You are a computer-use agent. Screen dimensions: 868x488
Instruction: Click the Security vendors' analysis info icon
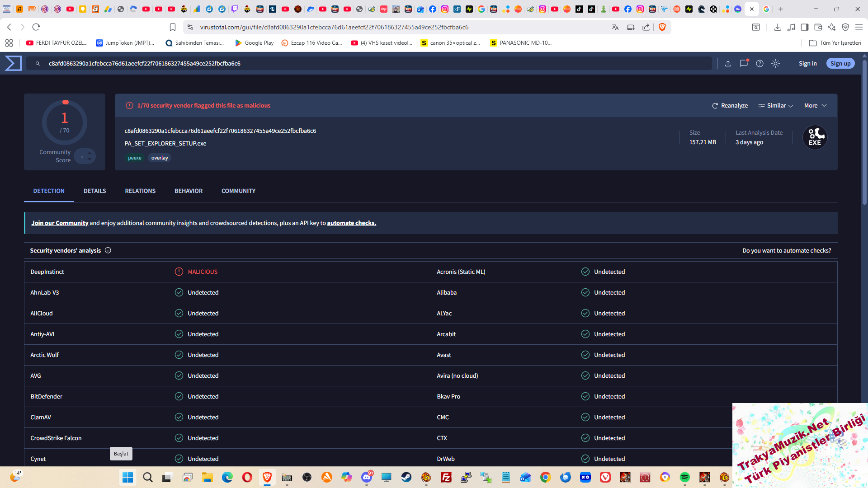(x=108, y=251)
